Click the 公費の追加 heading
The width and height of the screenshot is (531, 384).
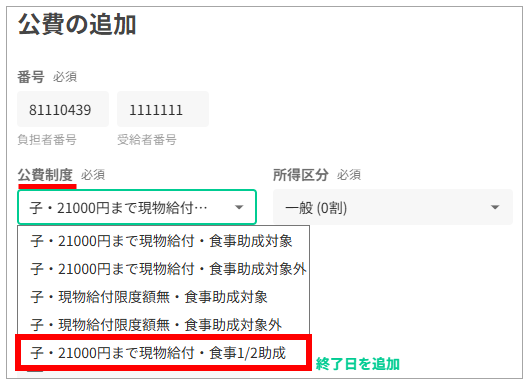pos(77,24)
